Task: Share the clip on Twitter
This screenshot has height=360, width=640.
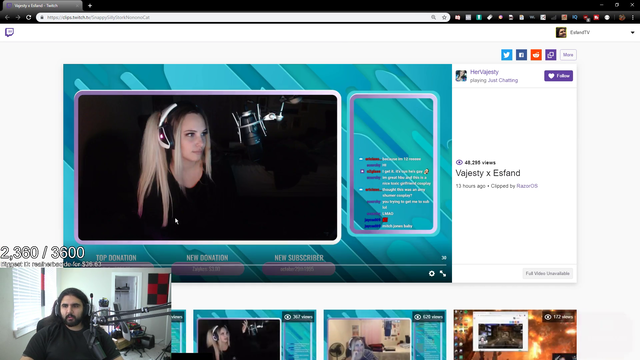Action: [x=507, y=55]
